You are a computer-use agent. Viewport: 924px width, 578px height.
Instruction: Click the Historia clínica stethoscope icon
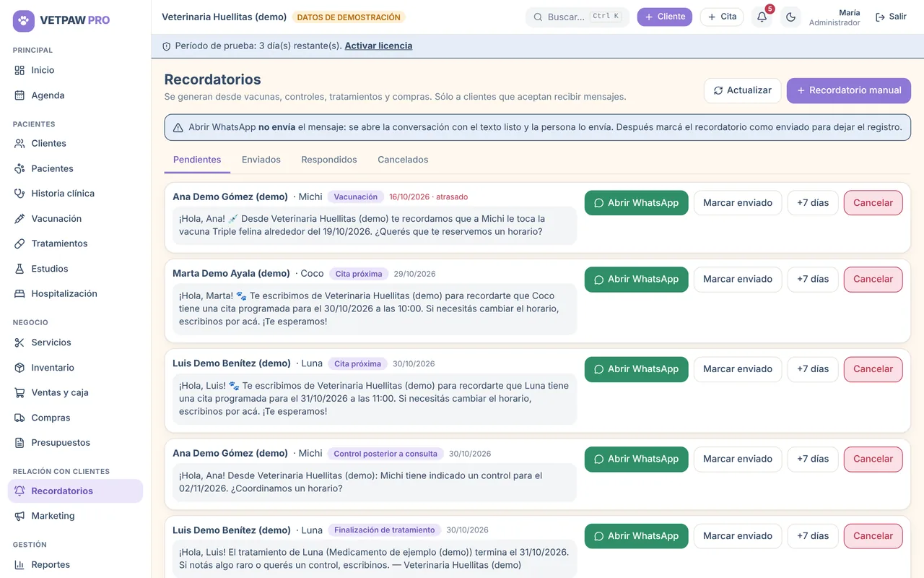pyautogui.click(x=19, y=194)
